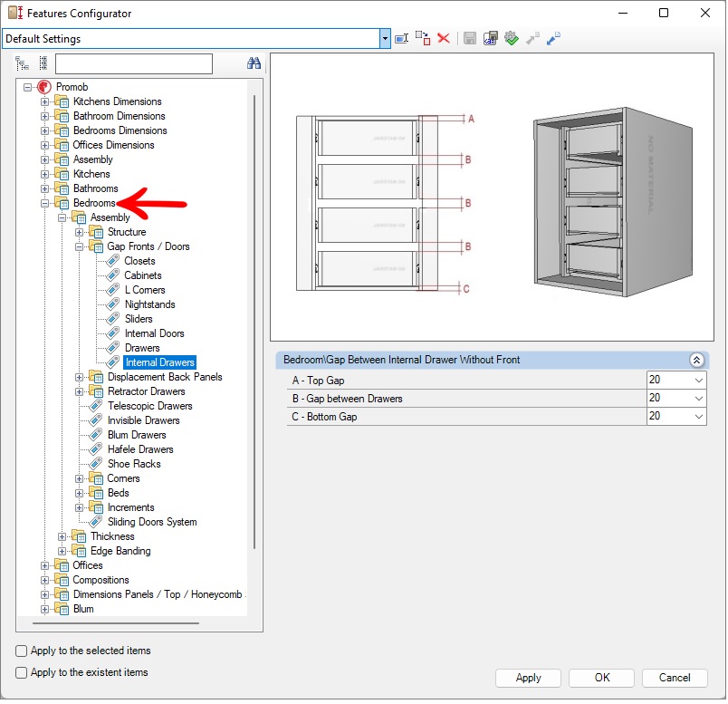Click the duplicate settings icon
The image size is (728, 704).
[x=423, y=38]
